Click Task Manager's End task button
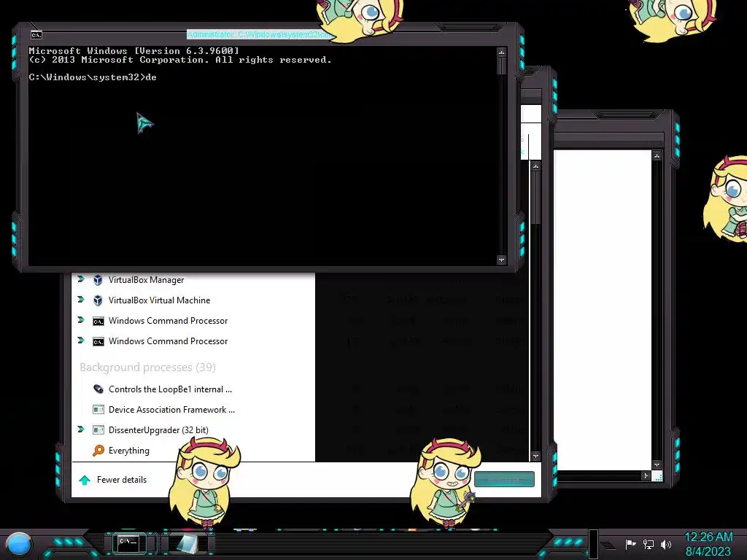Image resolution: width=747 pixels, height=560 pixels. tap(505, 480)
